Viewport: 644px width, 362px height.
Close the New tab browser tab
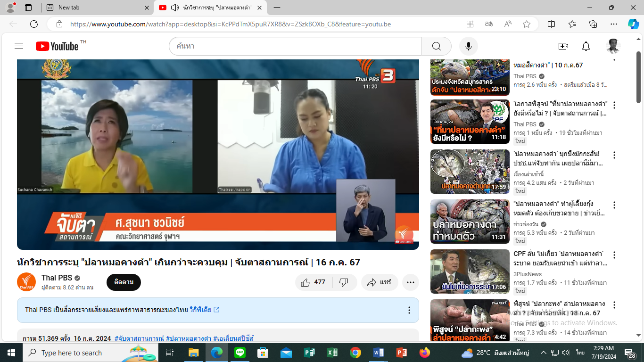point(147,8)
